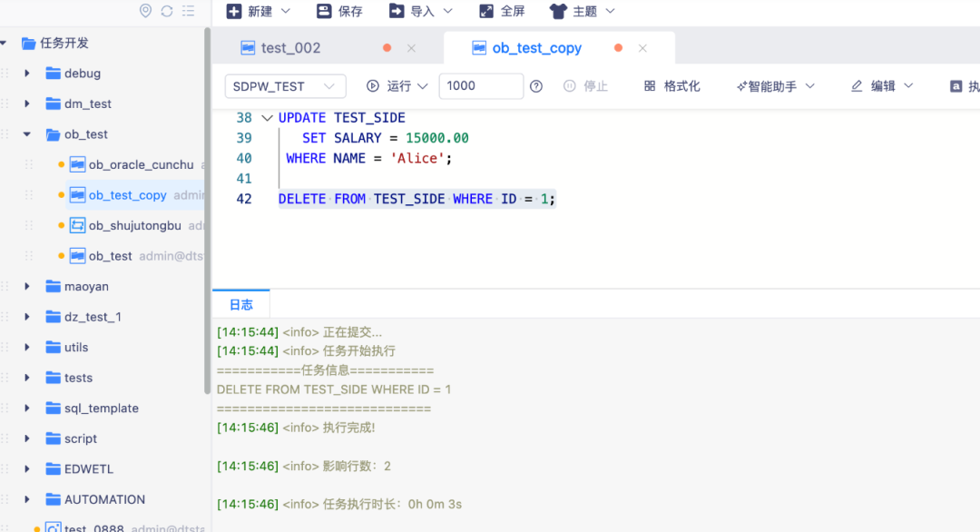This screenshot has width=980, height=532.
Task: Click the DELETE statement on line 42
Action: click(x=416, y=199)
